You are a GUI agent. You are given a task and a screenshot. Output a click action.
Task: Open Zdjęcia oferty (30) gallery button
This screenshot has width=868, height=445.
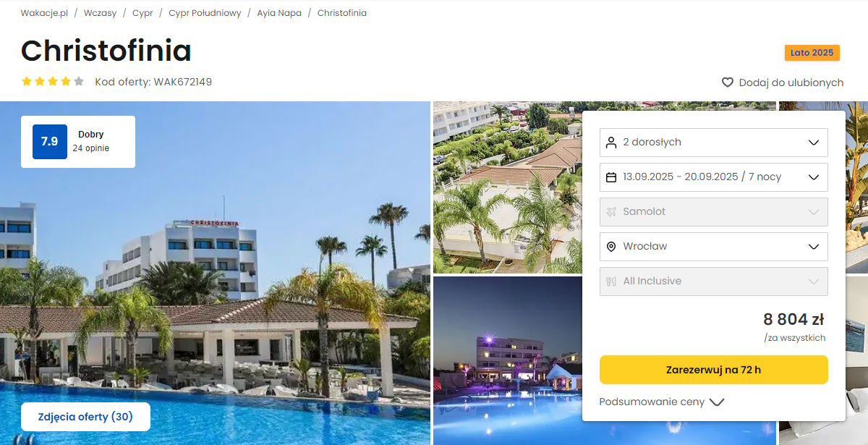85,417
